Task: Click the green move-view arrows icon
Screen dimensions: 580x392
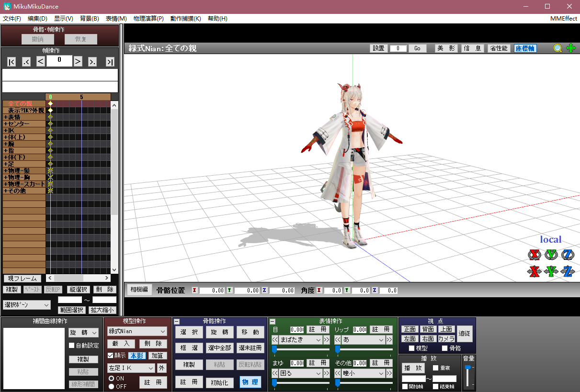Action: pyautogui.click(x=571, y=48)
